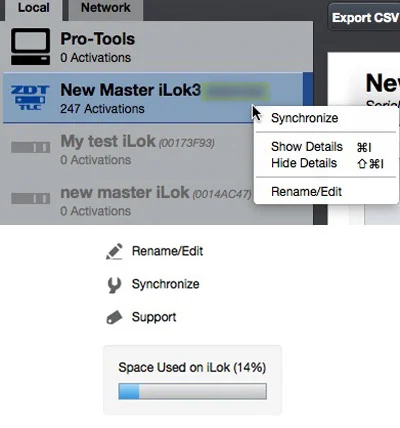Click the pencil Rename/Edit icon
Viewport: 400px width, 428px height.
(114, 251)
